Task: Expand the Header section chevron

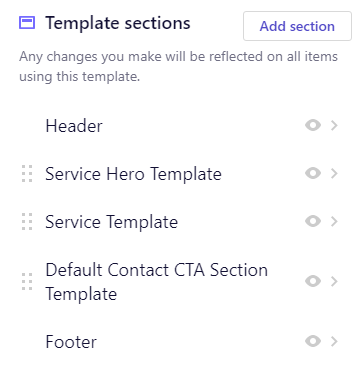Action: pos(334,125)
